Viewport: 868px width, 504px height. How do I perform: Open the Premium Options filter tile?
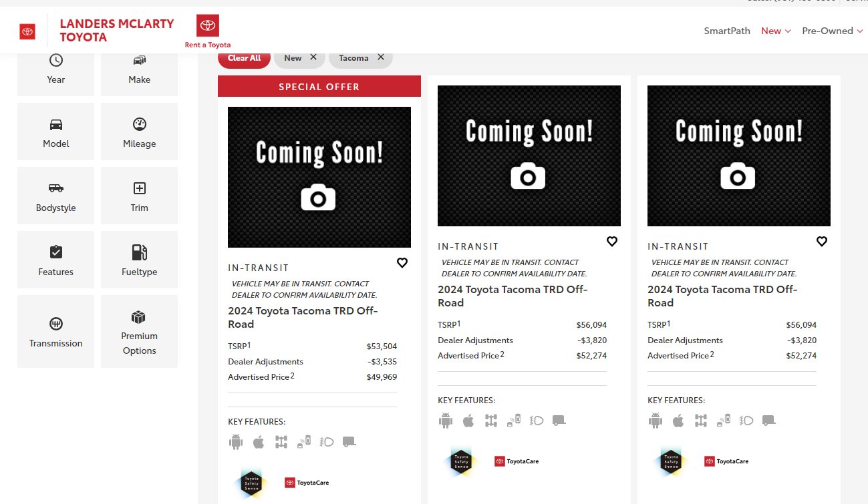pos(139,331)
